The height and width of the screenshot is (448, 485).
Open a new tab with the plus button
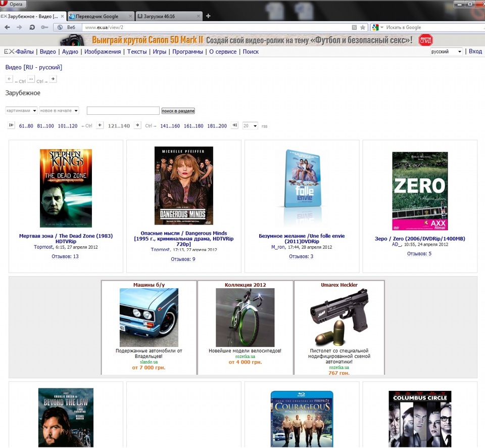click(208, 16)
